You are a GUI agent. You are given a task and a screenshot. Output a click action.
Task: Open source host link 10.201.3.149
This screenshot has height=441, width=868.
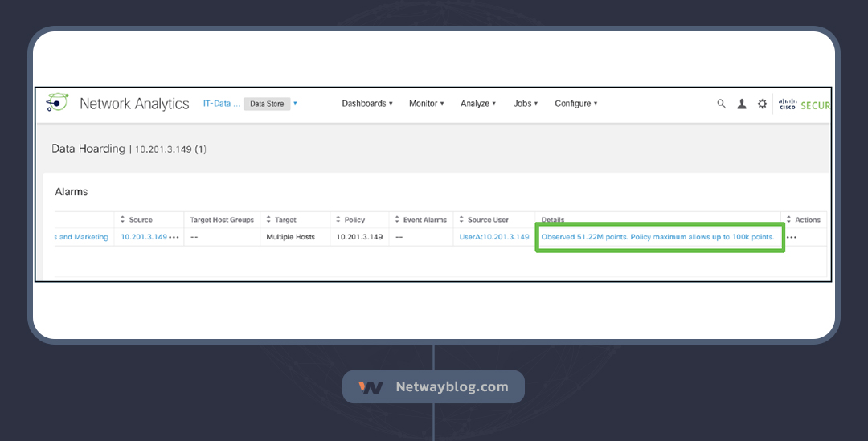coord(143,237)
